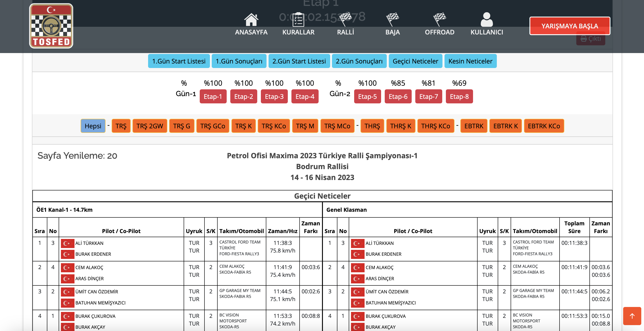Image resolution: width=644 pixels, height=331 pixels.
Task: Open the Baja checkered flag icon
Action: coord(392,19)
